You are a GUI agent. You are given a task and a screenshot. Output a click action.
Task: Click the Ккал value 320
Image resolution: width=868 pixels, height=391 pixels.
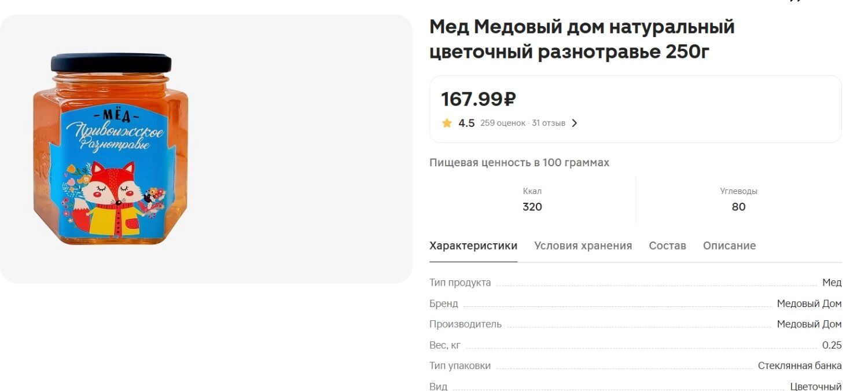[532, 207]
